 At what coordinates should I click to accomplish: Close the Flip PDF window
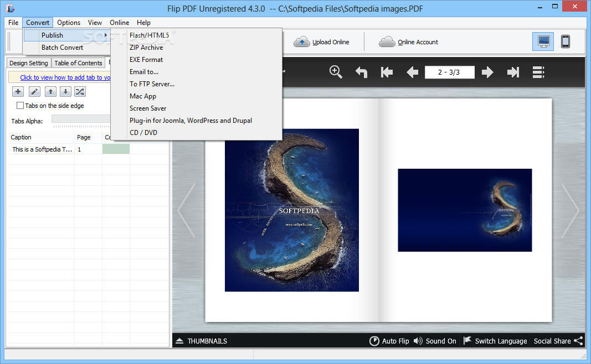click(x=574, y=7)
